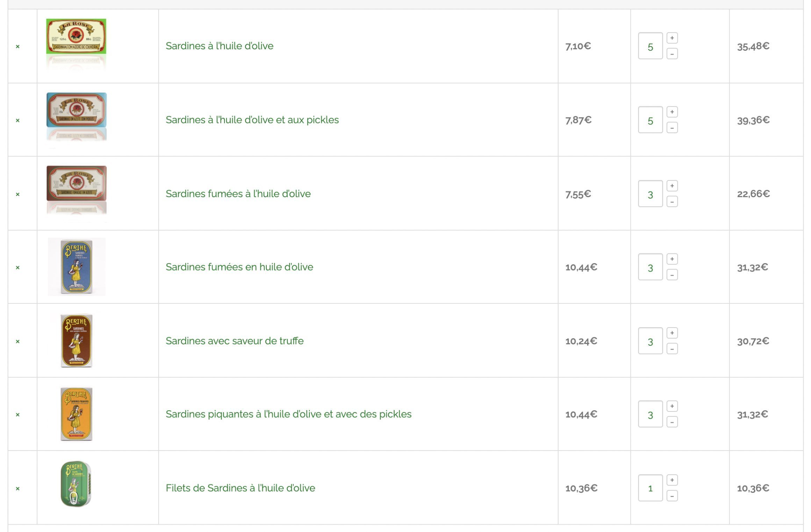The width and height of the screenshot is (811, 532).
Task: Remove Sardines à l'huile d'olive from cart
Action: click(x=17, y=46)
